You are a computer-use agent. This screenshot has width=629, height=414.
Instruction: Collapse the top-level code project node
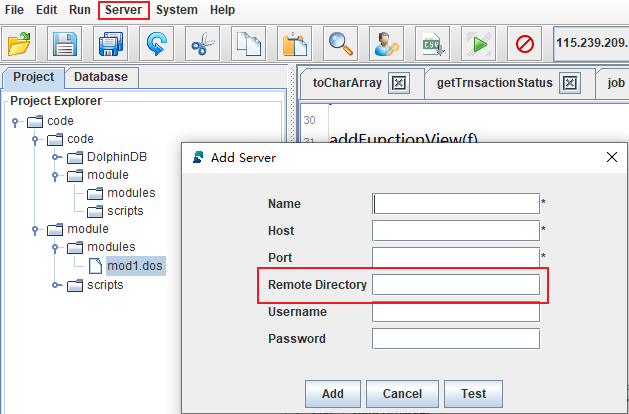tap(16, 121)
